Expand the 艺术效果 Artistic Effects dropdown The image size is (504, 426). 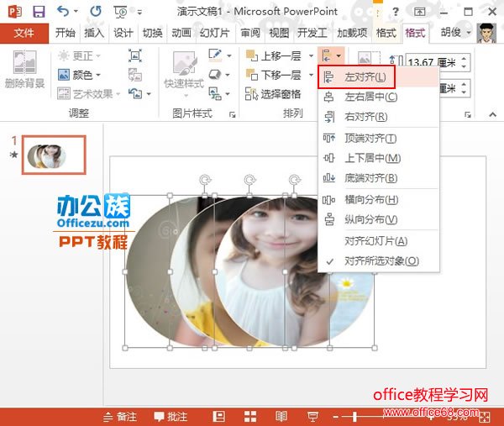click(x=118, y=94)
